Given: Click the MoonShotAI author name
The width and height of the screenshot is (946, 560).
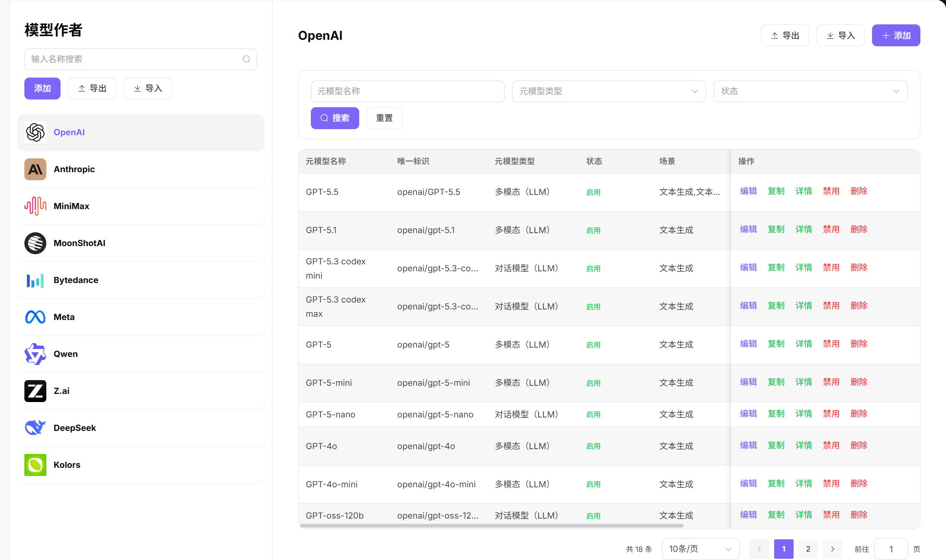Looking at the screenshot, I should click(80, 243).
